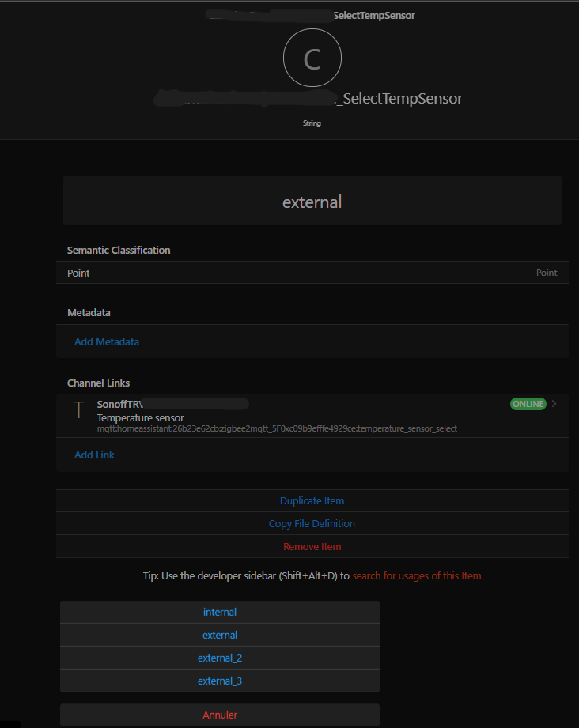Open the Point semantic classification row
This screenshot has height=728, width=579.
tap(312, 273)
